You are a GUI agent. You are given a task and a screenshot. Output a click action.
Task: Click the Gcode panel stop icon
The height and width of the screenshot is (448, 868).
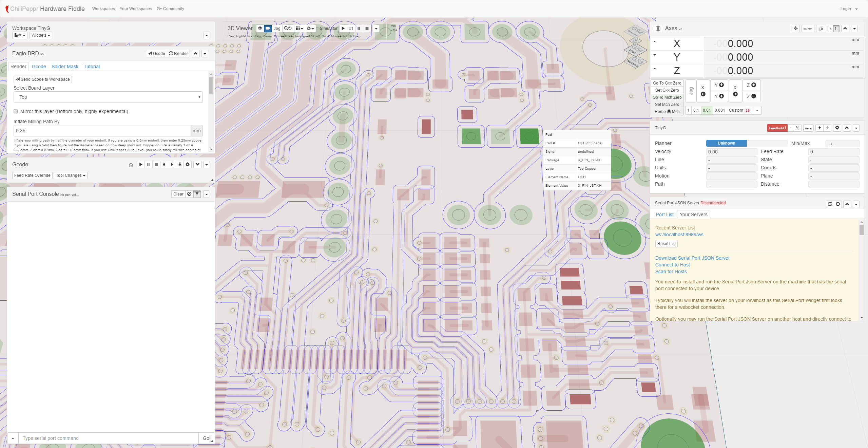pyautogui.click(x=156, y=165)
